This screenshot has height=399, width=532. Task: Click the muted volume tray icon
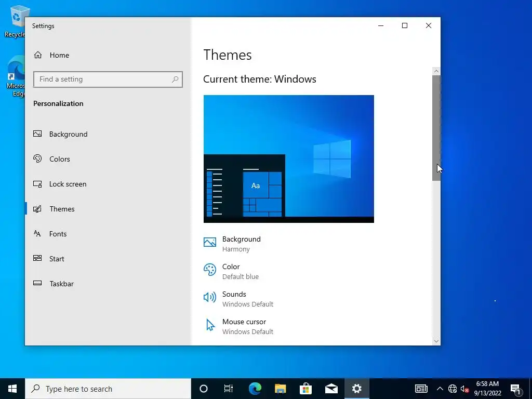pyautogui.click(x=464, y=389)
